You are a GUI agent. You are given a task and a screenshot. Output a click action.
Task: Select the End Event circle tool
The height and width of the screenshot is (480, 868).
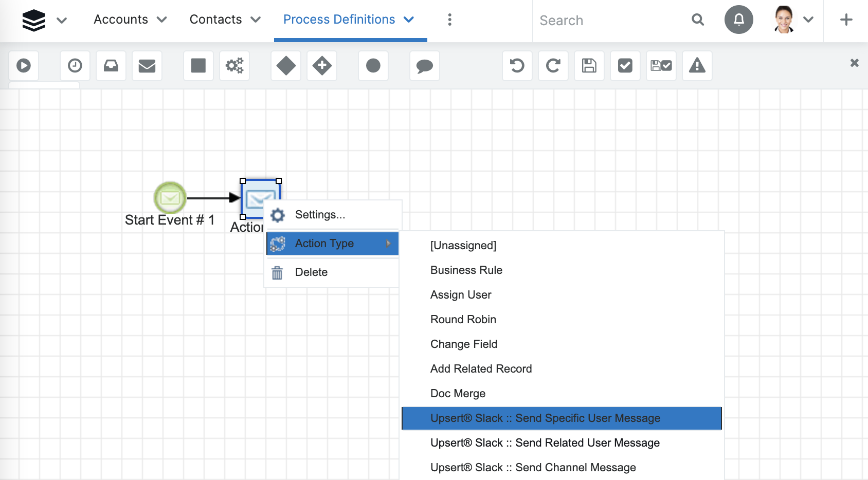click(x=373, y=66)
